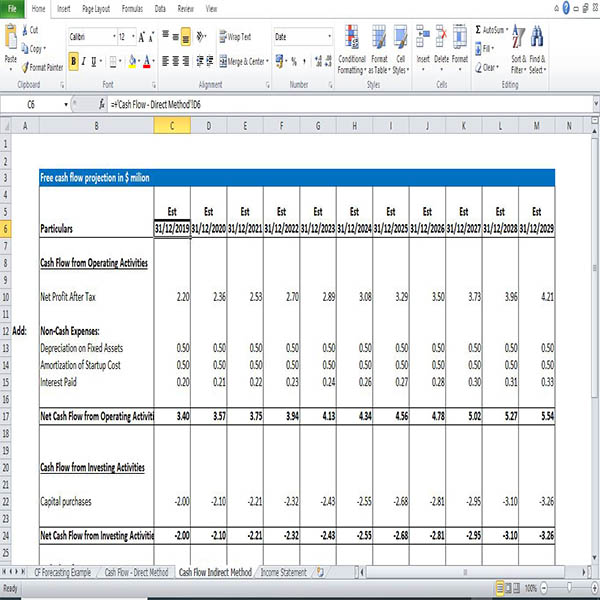Screen dimensions: 600x600
Task: Click the Font Color red A swatch
Action: 147,61
